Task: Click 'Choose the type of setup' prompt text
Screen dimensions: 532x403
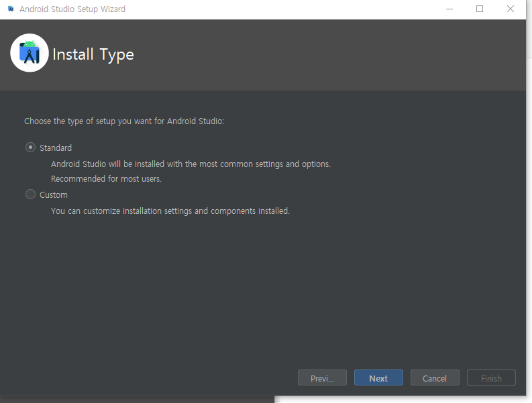Action: 124,121
